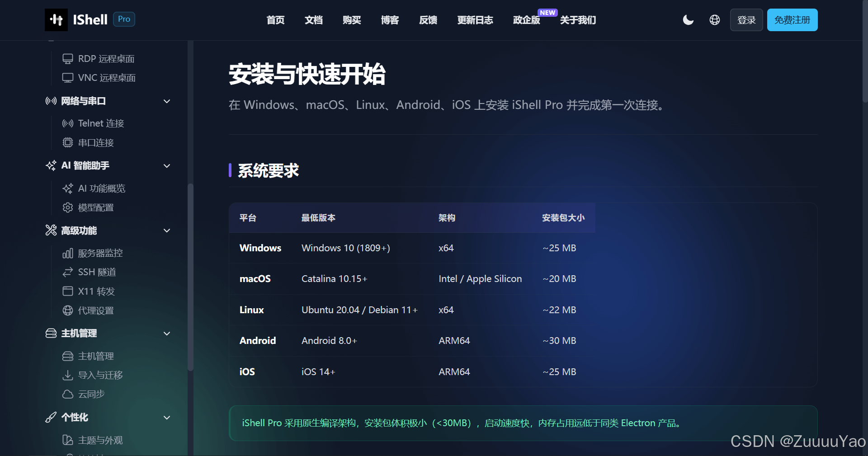Image resolution: width=868 pixels, height=456 pixels.
Task: Click the 'Android 8.0+' table cell
Action: [330, 341]
